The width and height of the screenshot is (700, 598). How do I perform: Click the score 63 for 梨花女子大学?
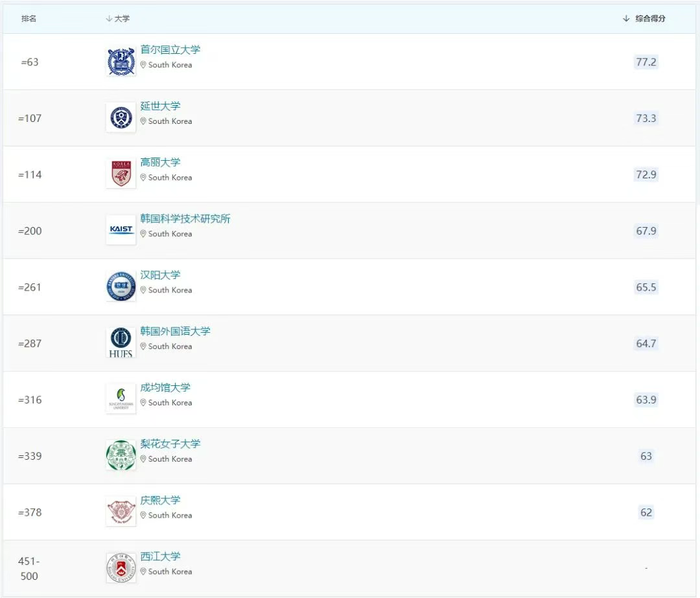tap(646, 456)
